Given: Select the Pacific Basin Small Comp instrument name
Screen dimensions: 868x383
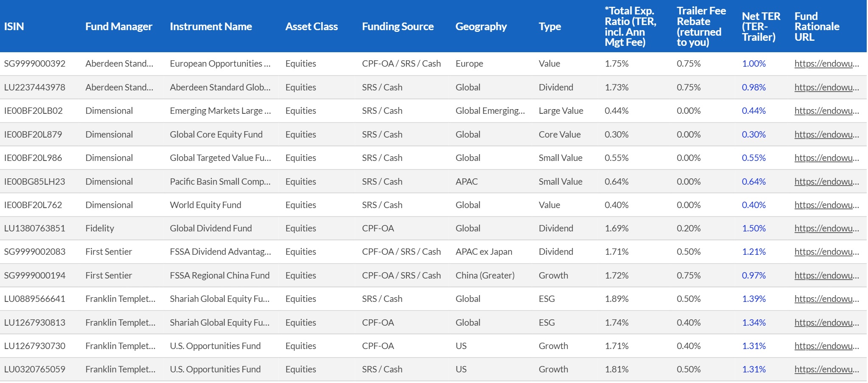Looking at the screenshot, I should (220, 182).
